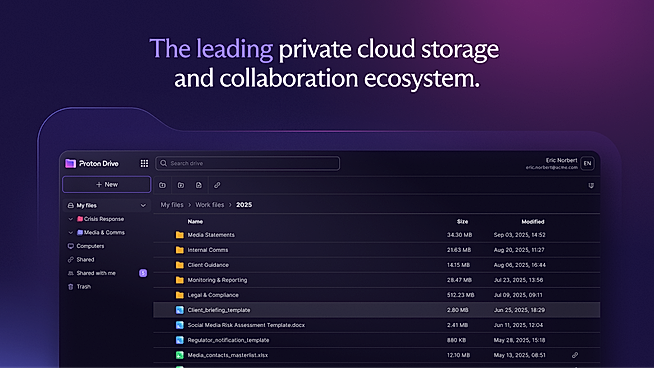This screenshot has width=654, height=368.
Task: Click the Proton Drive logo
Action: 92,164
